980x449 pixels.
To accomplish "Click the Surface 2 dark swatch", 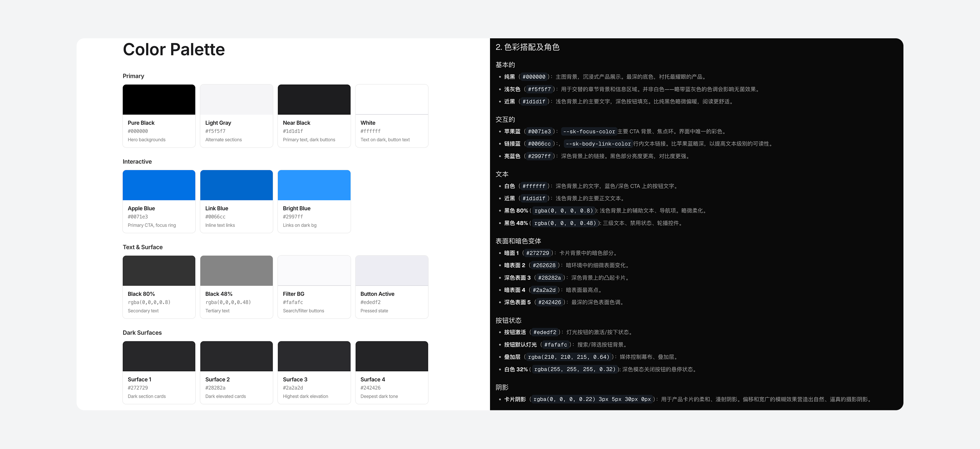I will point(237,356).
